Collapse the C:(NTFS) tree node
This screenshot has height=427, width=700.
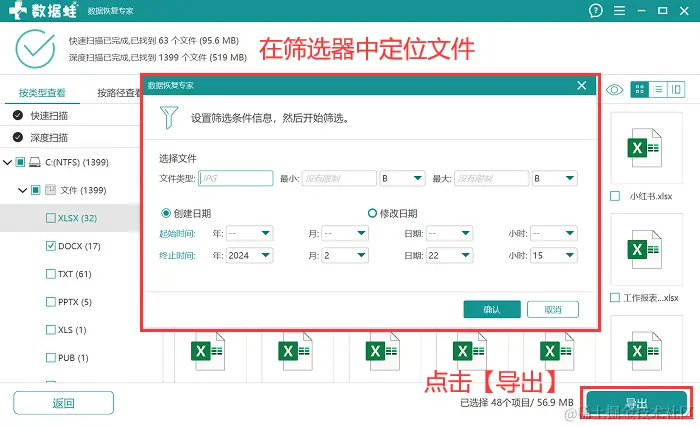point(7,162)
